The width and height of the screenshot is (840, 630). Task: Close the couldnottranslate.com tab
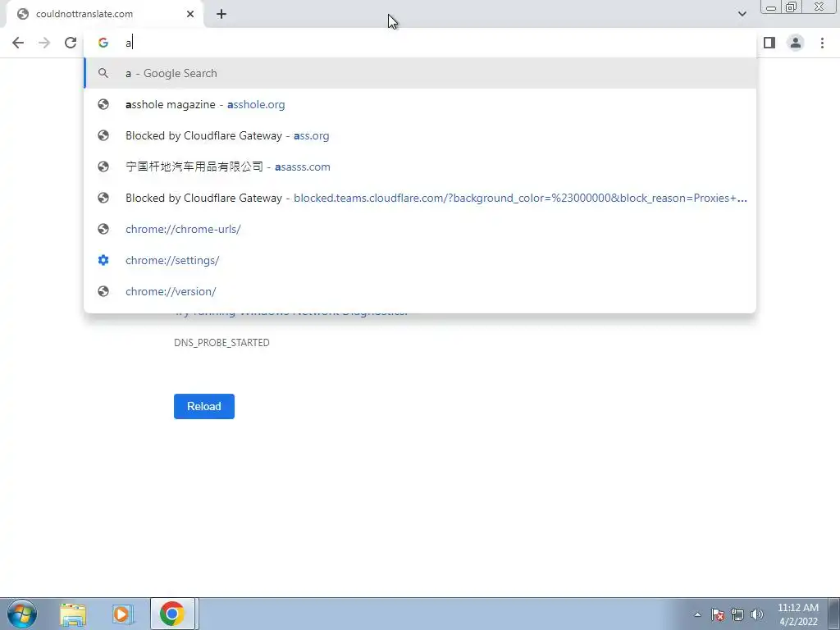tap(190, 14)
